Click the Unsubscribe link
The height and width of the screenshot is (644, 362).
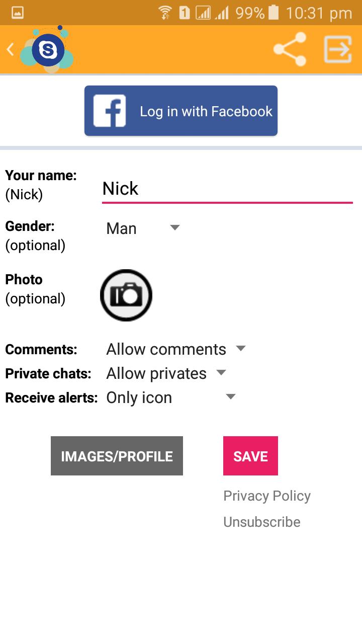pos(261,522)
